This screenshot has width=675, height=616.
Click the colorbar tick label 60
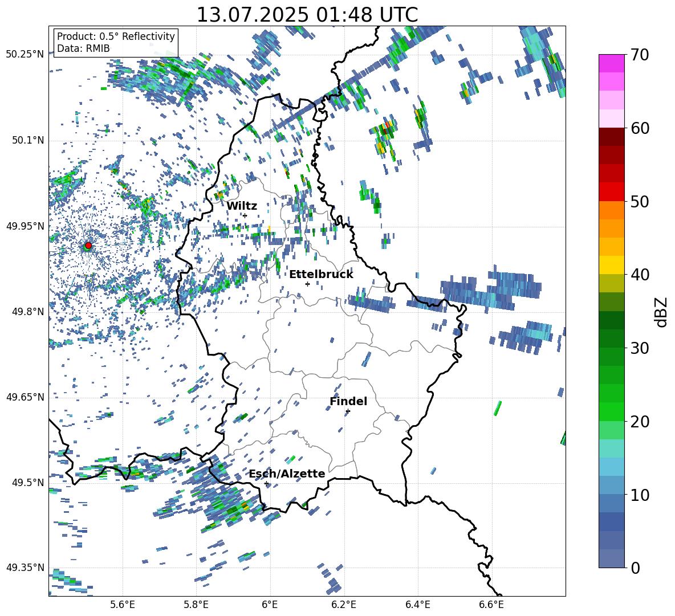[639, 128]
